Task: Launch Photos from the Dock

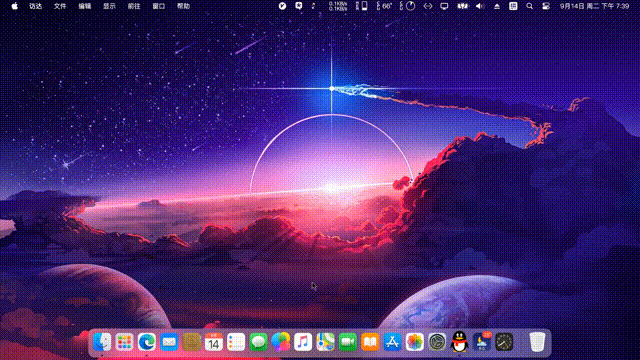Action: coord(415,342)
